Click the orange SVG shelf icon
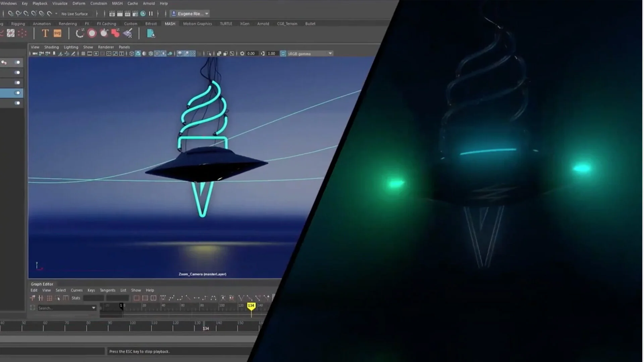Viewport: 644px width, 362px height. click(x=57, y=33)
